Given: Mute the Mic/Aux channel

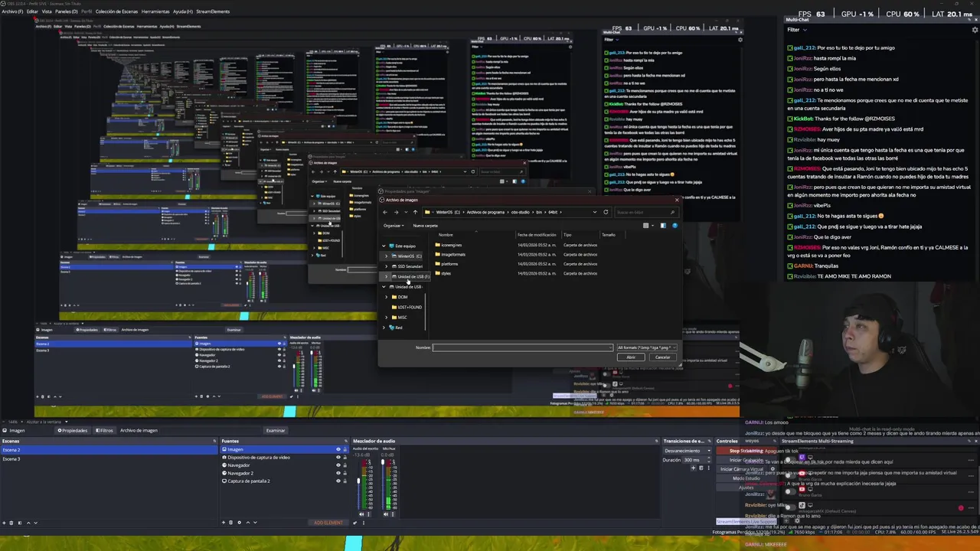Looking at the screenshot, I should coord(385,514).
